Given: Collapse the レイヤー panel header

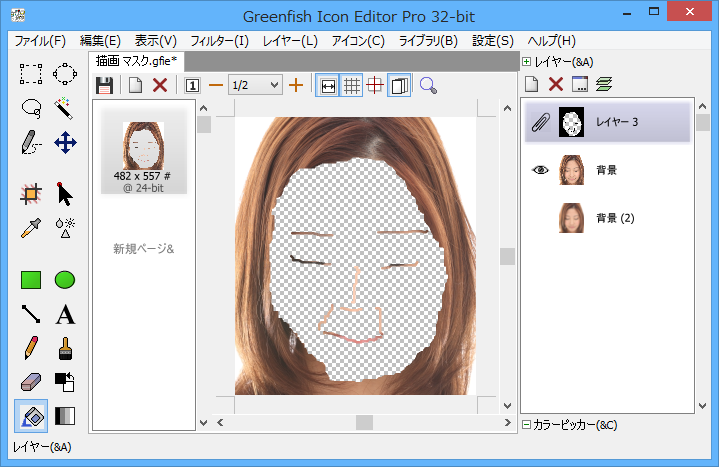Looking at the screenshot, I should click(527, 61).
